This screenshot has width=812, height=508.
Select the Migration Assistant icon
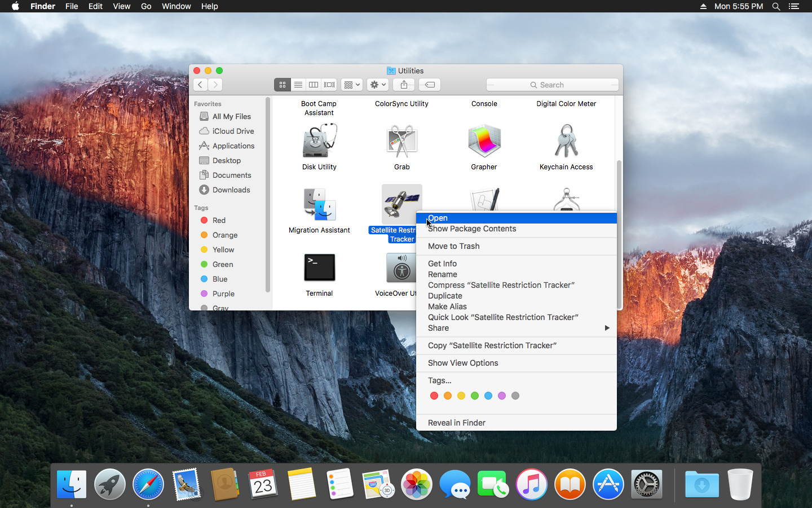(319, 204)
